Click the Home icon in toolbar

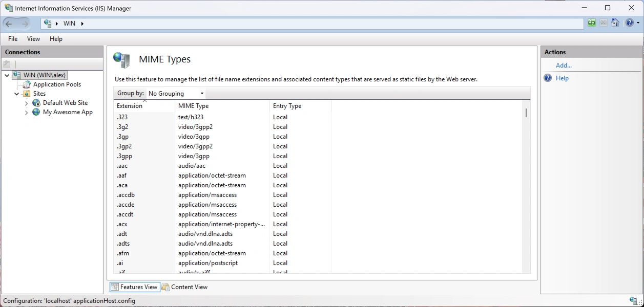(615, 23)
